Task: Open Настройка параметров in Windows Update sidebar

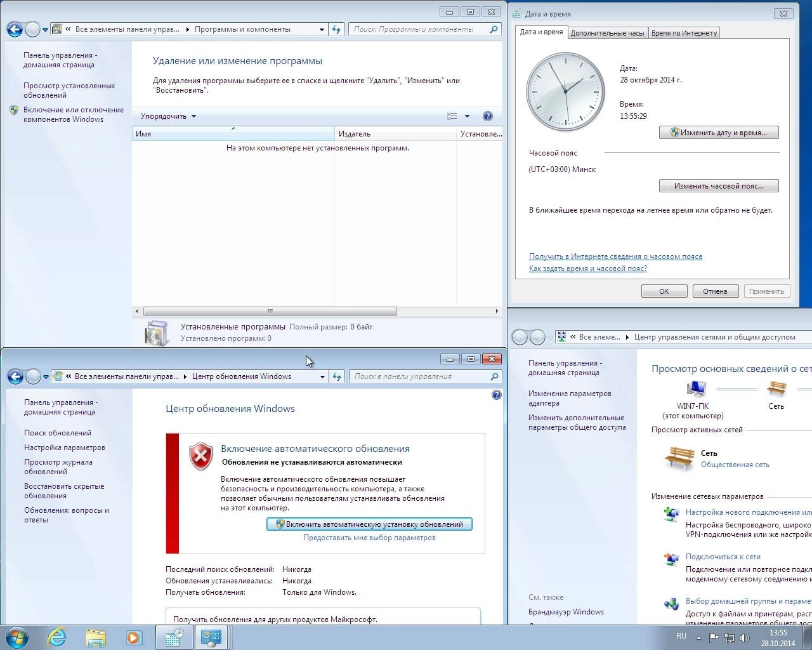Action: click(65, 448)
